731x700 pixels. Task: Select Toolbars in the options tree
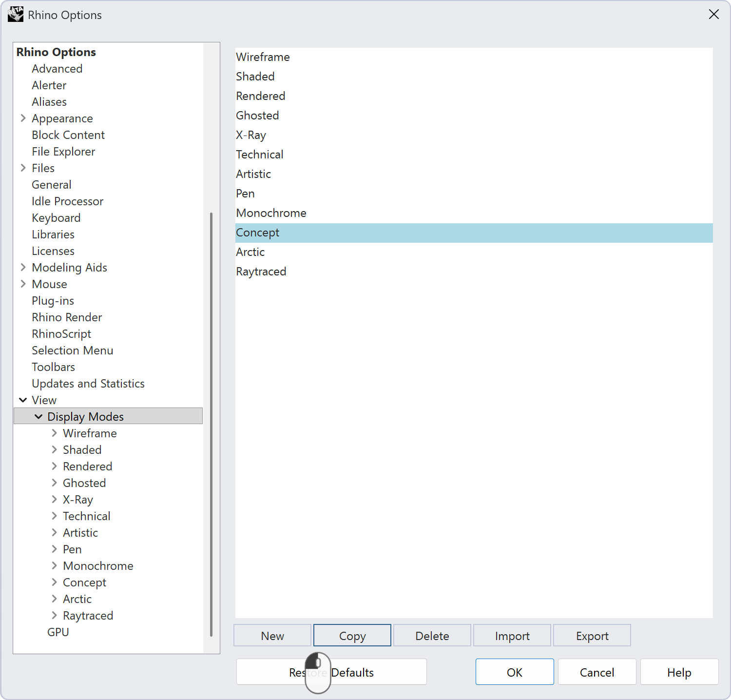(54, 367)
